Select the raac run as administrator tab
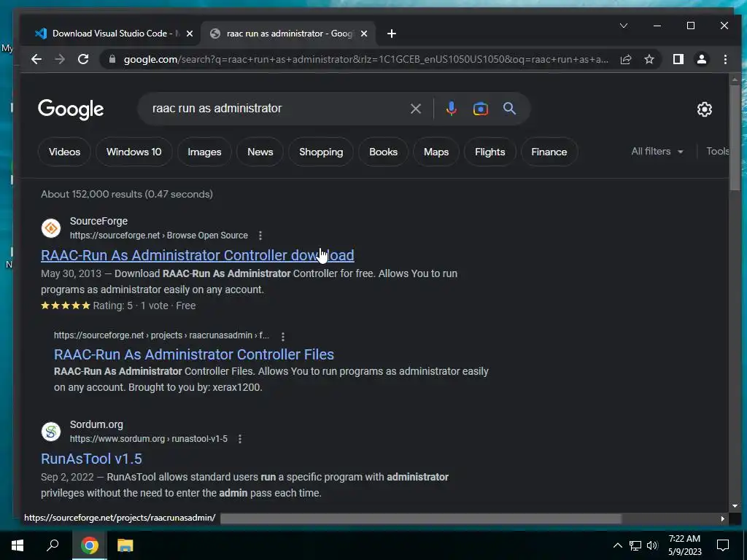 [288, 34]
